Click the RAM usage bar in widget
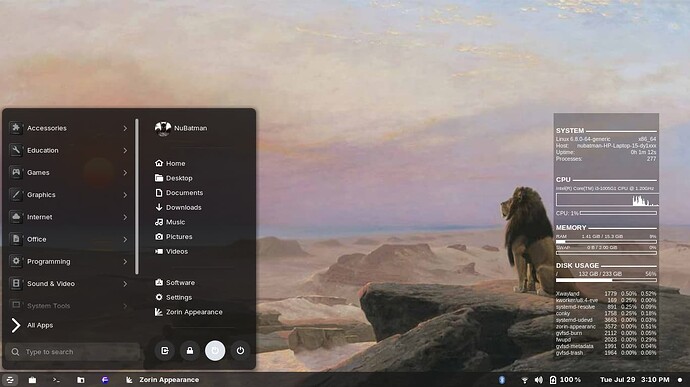The height and width of the screenshot is (387, 690). coord(606,242)
